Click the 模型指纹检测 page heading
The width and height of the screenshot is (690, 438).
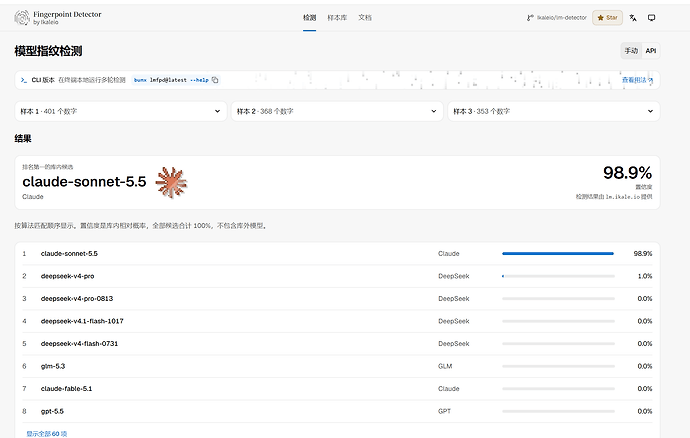[x=48, y=51]
